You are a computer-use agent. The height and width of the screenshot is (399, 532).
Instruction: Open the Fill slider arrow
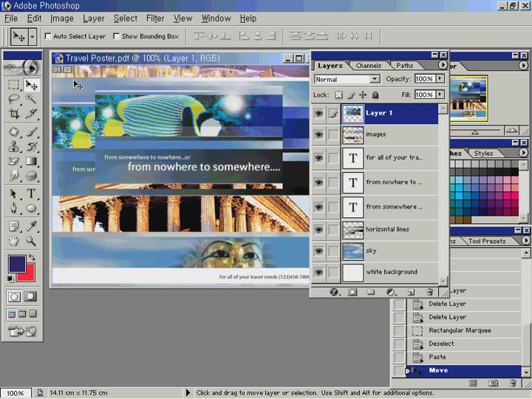(x=440, y=95)
